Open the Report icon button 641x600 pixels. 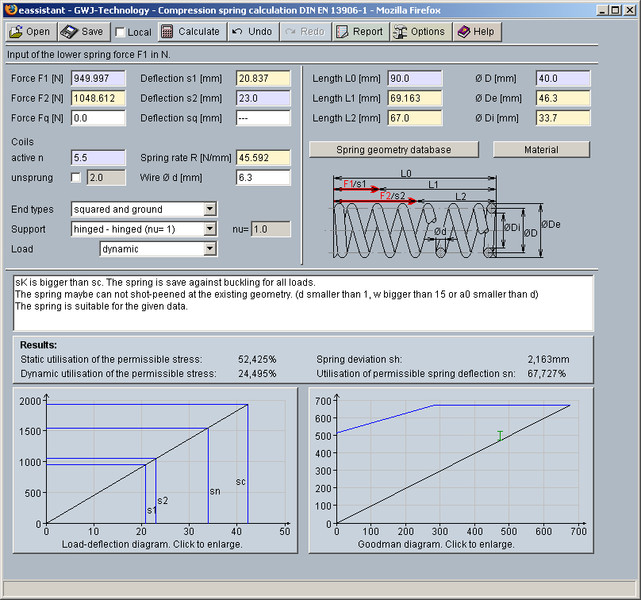pos(342,32)
